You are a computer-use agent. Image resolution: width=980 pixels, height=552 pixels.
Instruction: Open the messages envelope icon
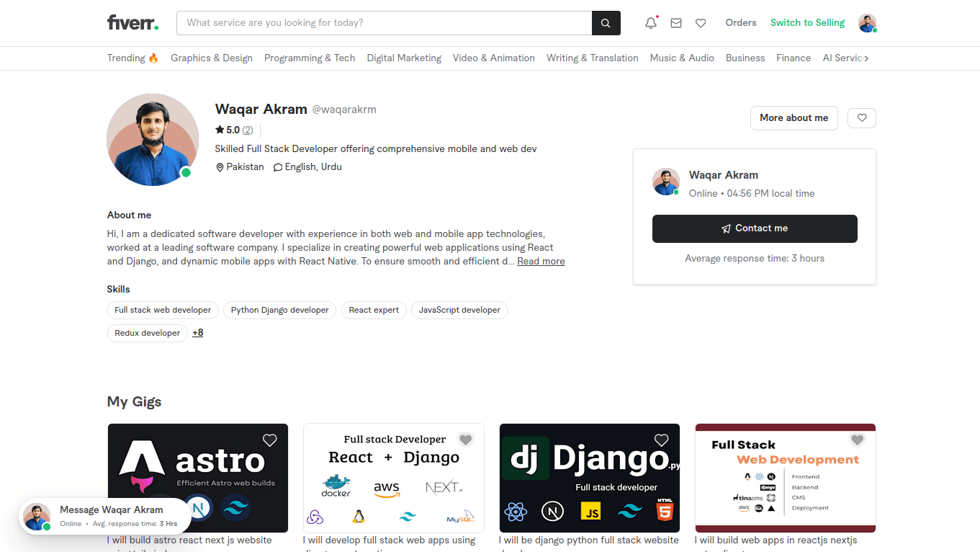(675, 22)
